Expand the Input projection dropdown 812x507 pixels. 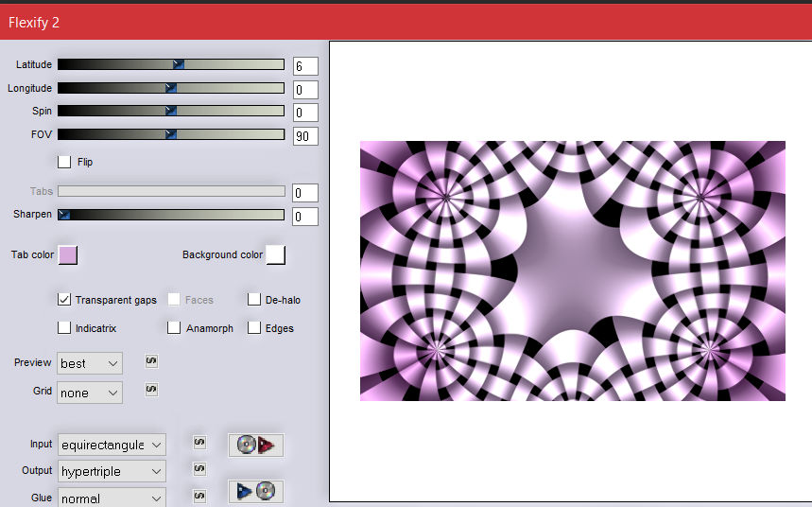coord(112,445)
